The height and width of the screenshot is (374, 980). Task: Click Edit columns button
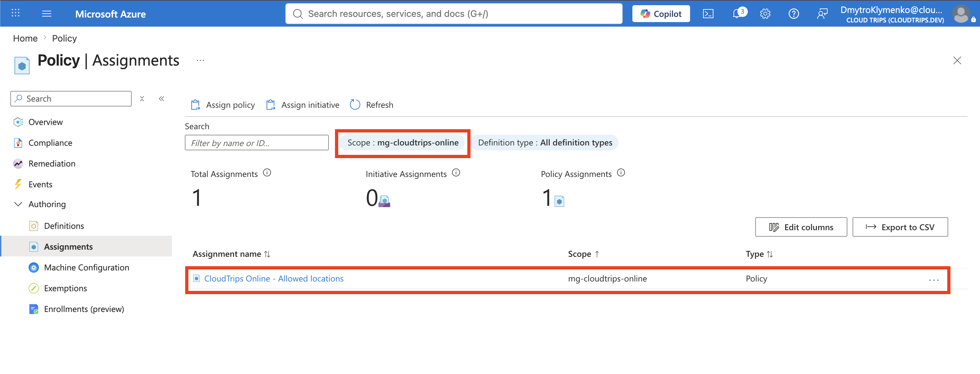coord(801,227)
